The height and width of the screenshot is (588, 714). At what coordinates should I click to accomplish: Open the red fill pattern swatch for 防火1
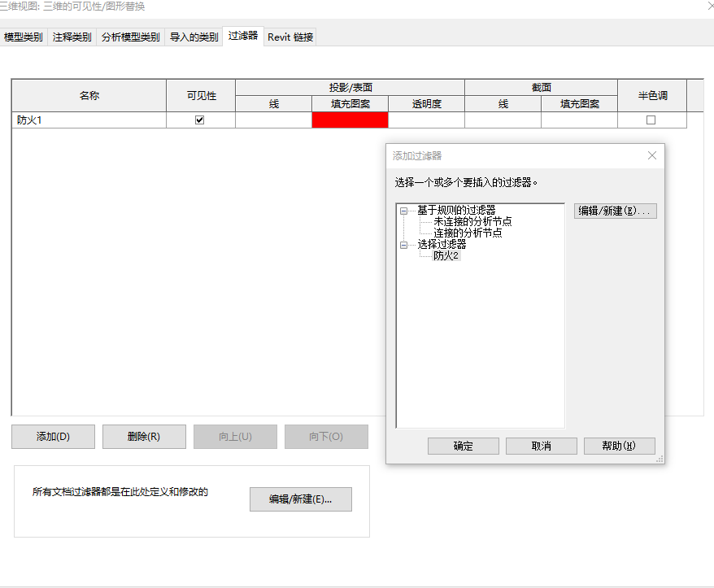(x=350, y=120)
